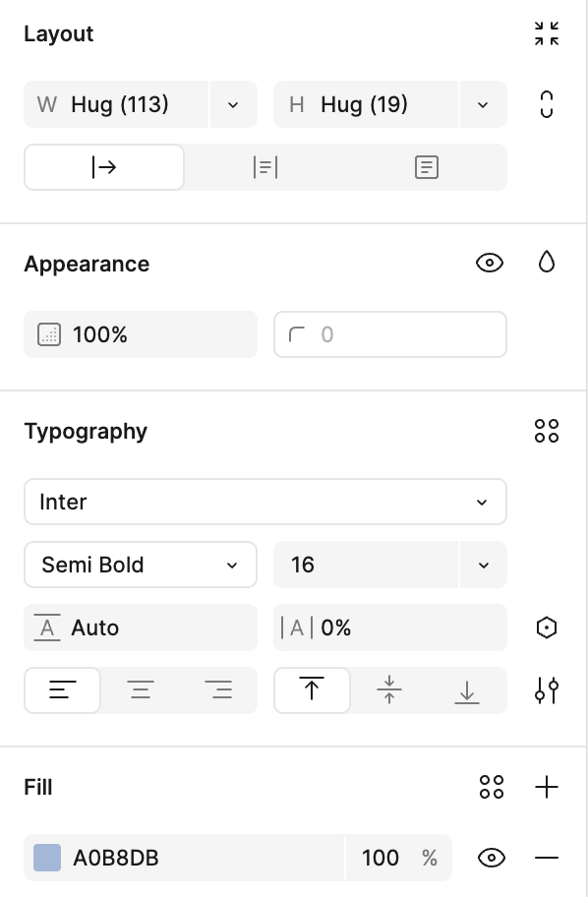This screenshot has height=897, width=588.
Task: Open the Inter font family dropdown
Action: click(x=265, y=502)
